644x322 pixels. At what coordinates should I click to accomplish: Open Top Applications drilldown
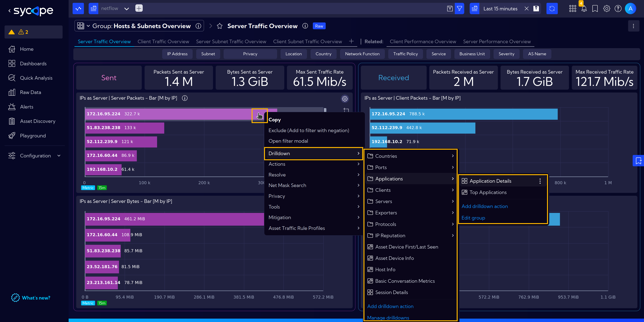click(503, 193)
